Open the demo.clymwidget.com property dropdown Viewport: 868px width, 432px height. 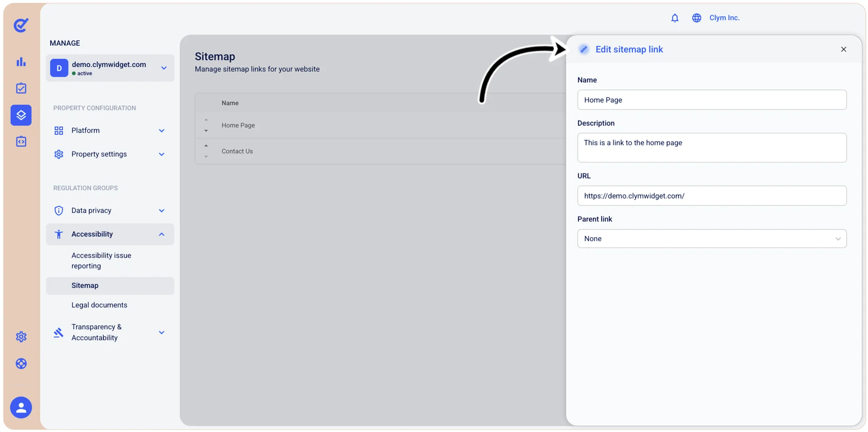tap(110, 68)
